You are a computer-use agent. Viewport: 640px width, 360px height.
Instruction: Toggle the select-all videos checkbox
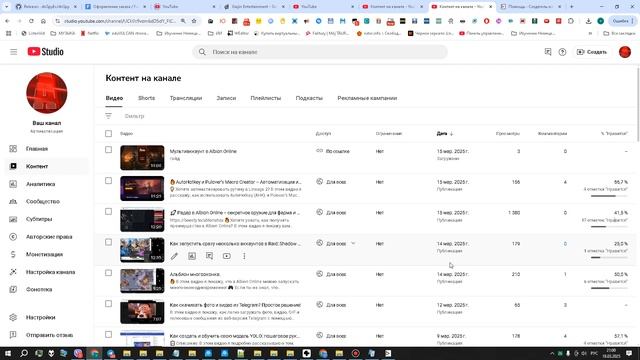coord(108,133)
